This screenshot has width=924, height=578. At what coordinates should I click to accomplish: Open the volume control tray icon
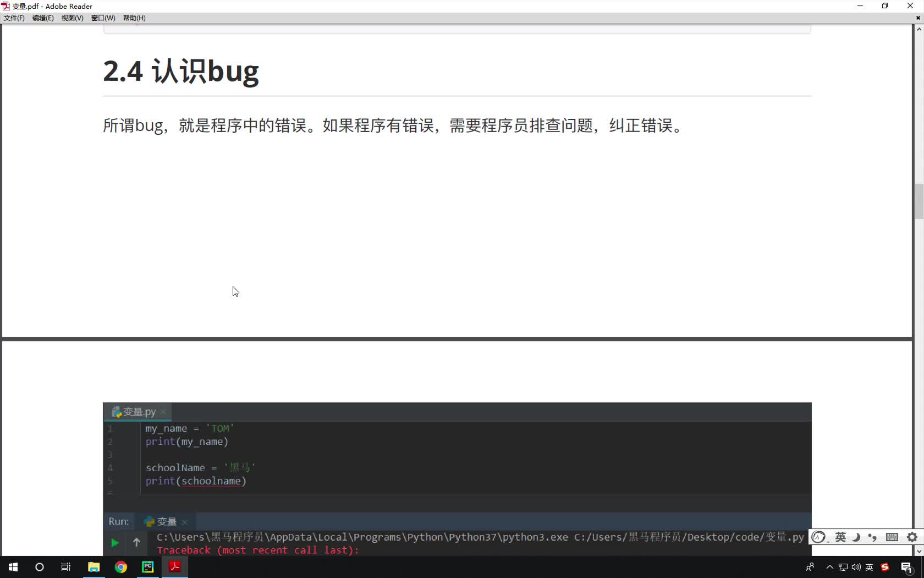coord(856,567)
